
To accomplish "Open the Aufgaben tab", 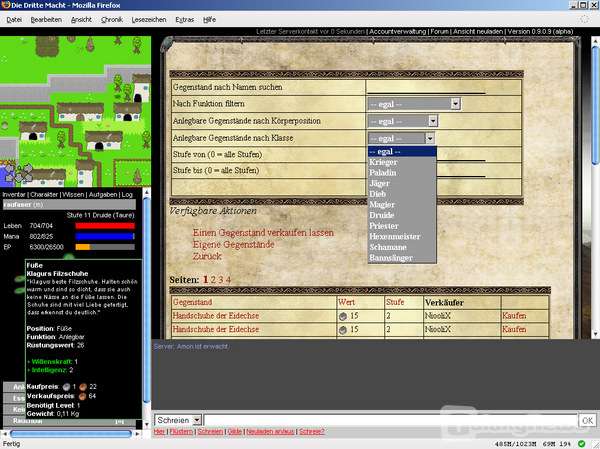I will click(103, 194).
